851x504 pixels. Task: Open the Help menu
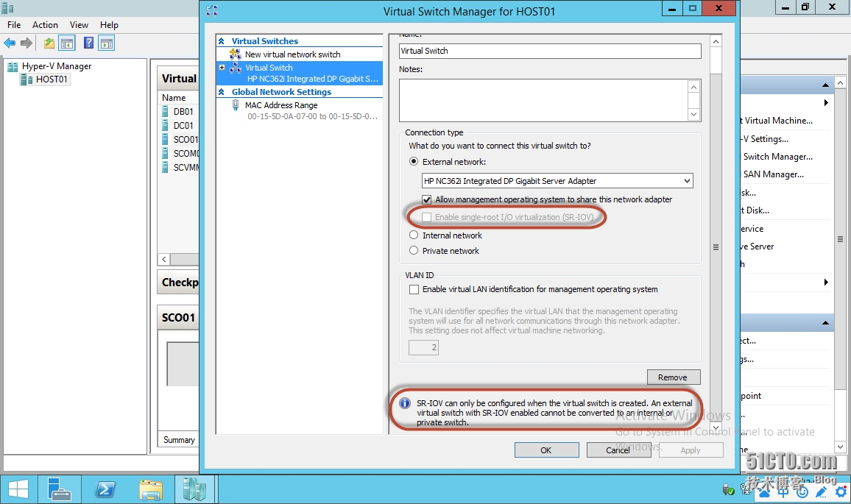(x=109, y=25)
